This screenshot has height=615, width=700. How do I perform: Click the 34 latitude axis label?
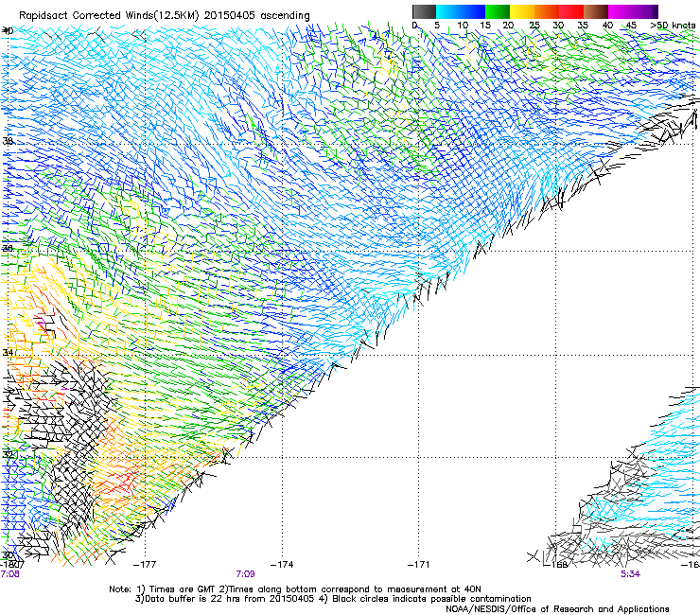8,353
